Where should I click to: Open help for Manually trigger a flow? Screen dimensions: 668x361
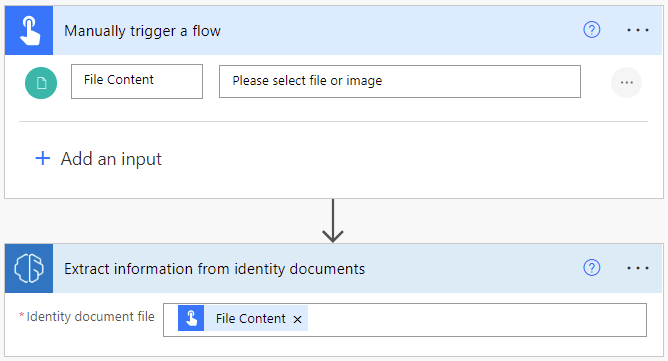[591, 30]
